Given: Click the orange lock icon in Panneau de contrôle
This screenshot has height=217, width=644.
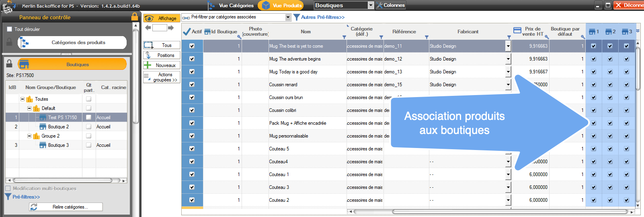Looking at the screenshot, I should click(135, 17).
